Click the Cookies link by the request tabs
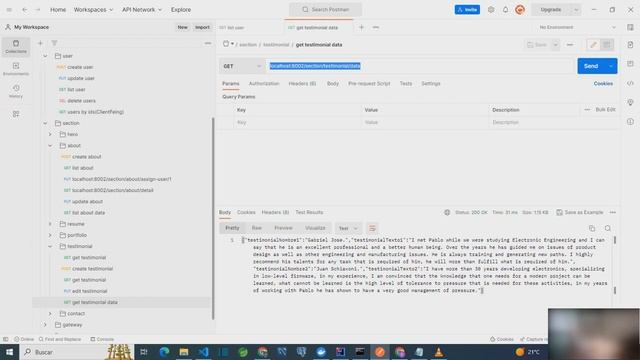The width and height of the screenshot is (640, 360). (x=603, y=83)
